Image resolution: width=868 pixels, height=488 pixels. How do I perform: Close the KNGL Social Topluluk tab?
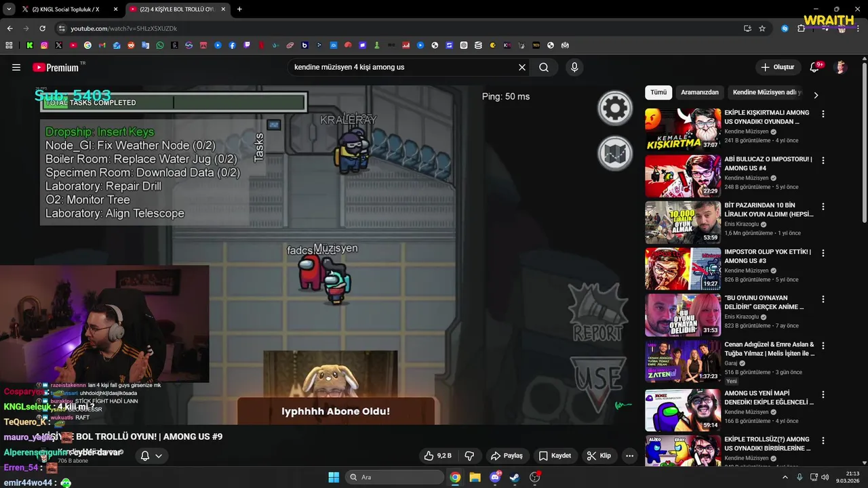[115, 9]
